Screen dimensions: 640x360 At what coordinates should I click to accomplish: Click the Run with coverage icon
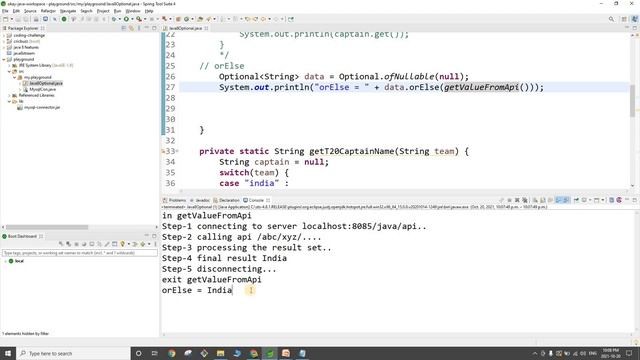coord(139,19)
